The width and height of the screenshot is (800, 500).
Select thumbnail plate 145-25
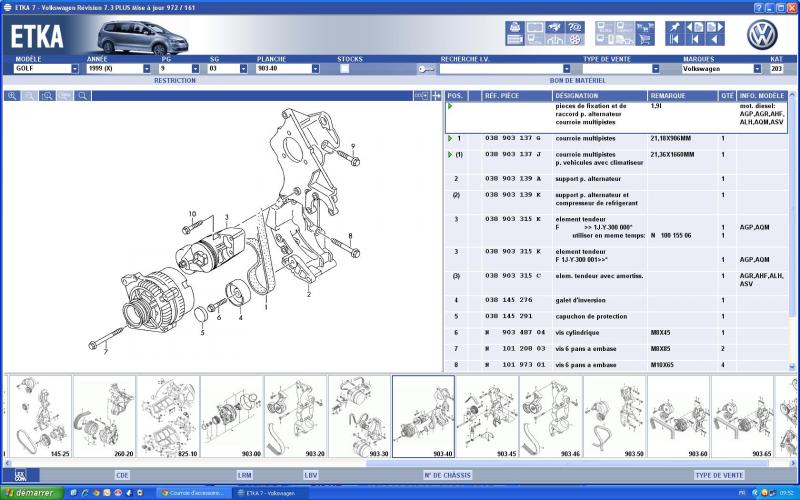click(x=40, y=416)
